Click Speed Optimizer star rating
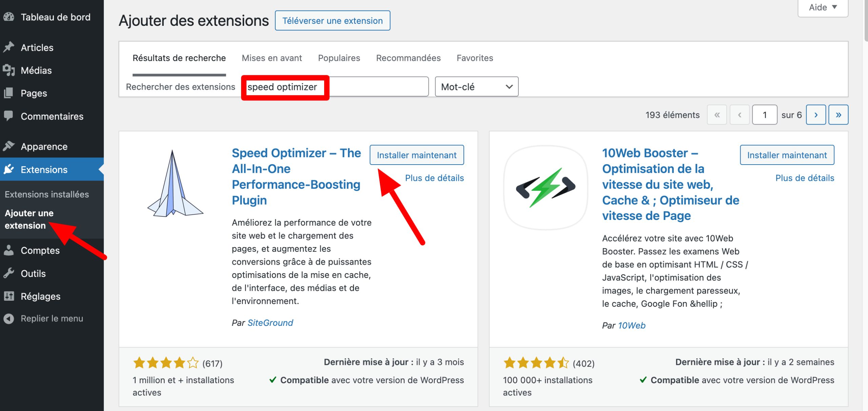The width and height of the screenshot is (868, 411). click(166, 363)
